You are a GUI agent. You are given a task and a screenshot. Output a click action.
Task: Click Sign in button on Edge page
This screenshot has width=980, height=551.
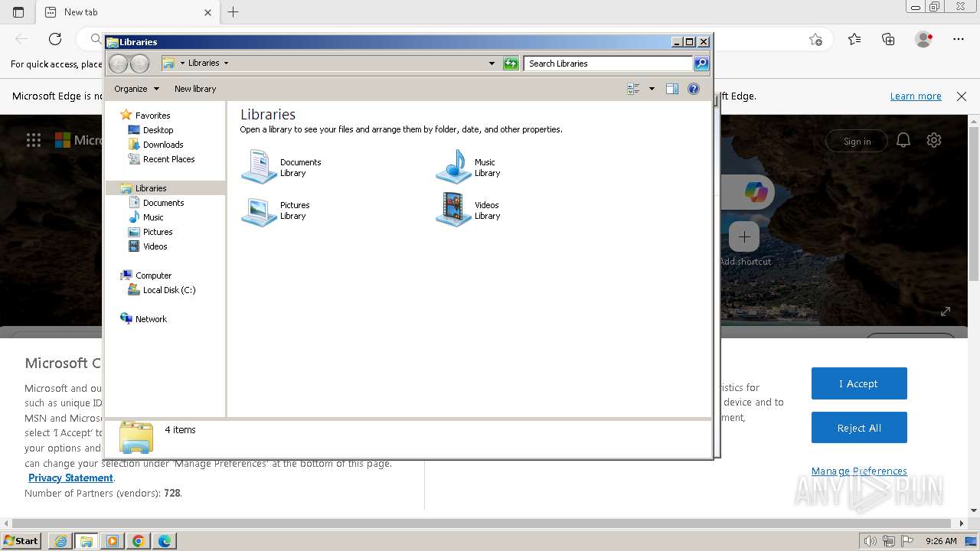coord(857,141)
